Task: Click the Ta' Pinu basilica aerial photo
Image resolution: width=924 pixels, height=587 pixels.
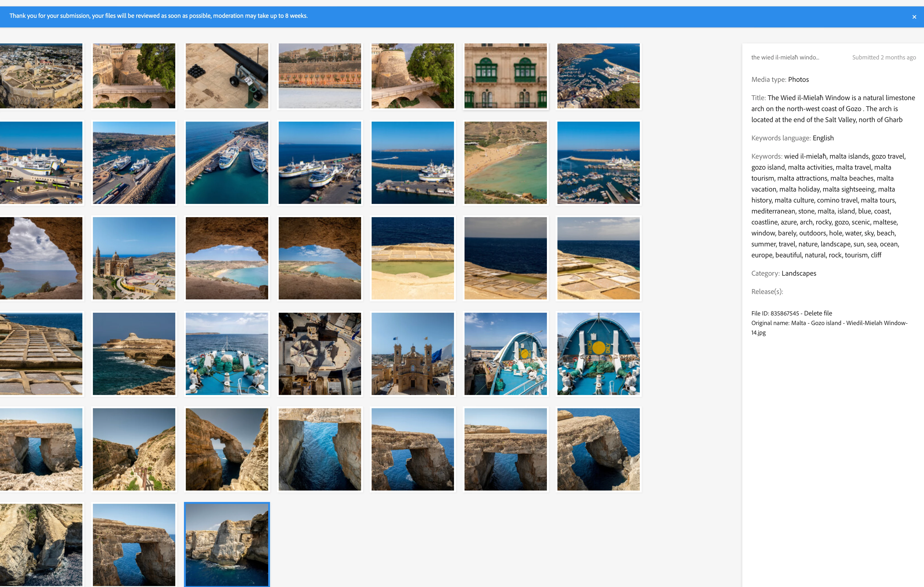Action: pos(134,258)
